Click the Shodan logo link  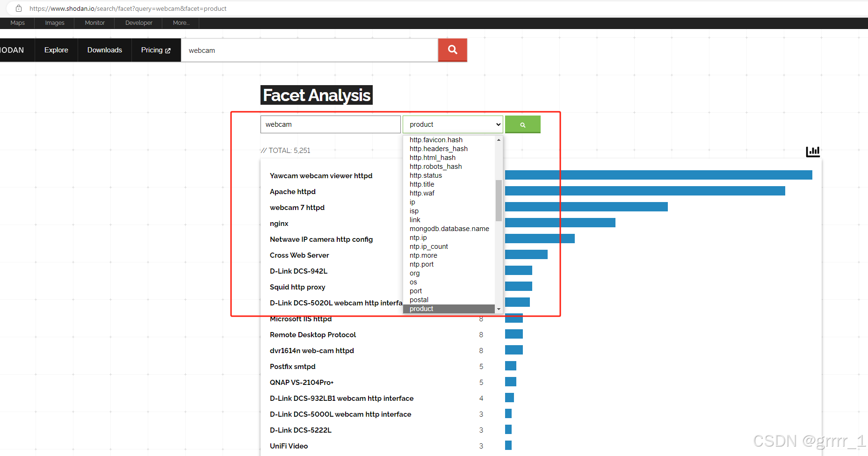point(12,50)
